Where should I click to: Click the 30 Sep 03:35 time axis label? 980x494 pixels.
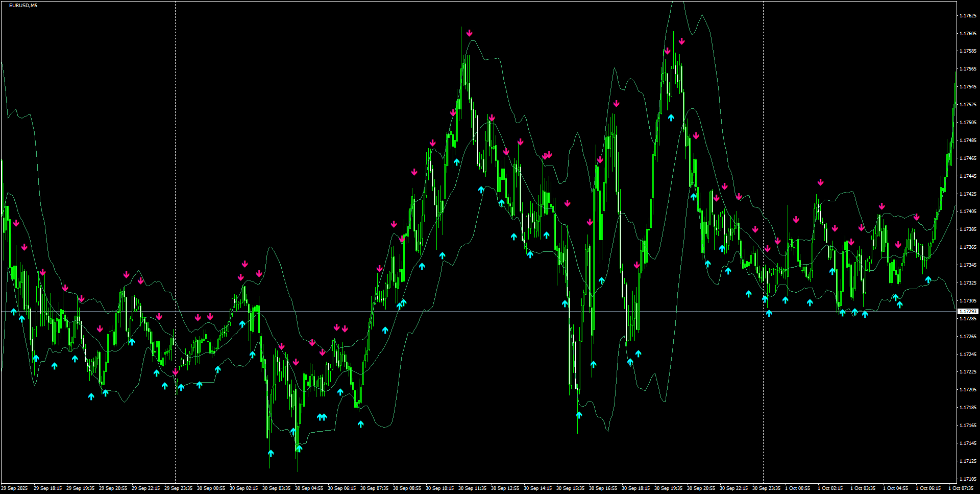coord(276,488)
